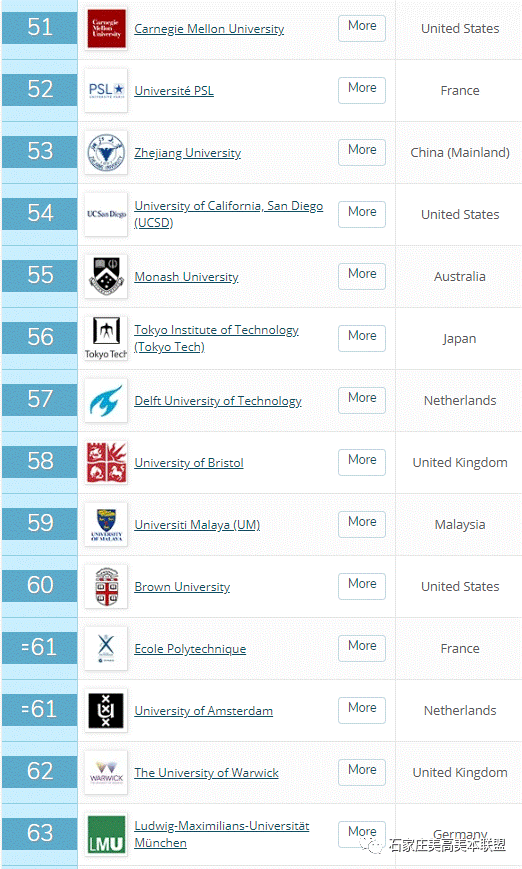This screenshot has height=869, width=522.
Task: Open the Brown University link
Action: tap(182, 587)
